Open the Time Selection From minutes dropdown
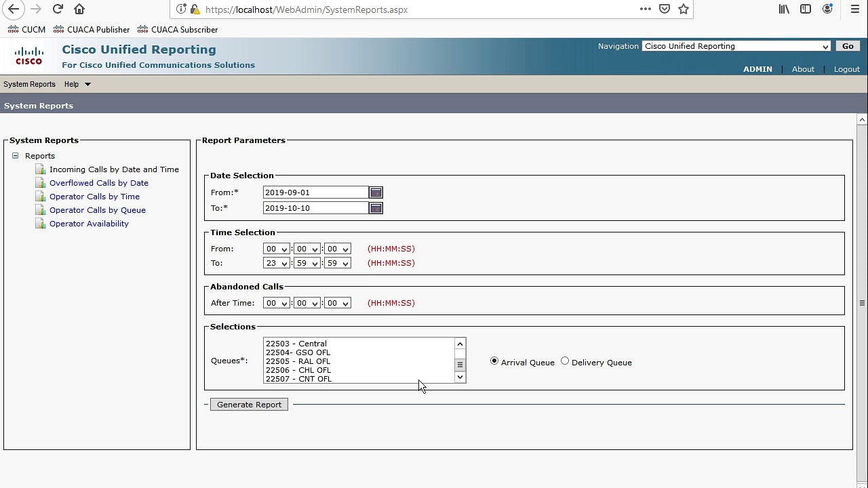 pyautogui.click(x=307, y=249)
